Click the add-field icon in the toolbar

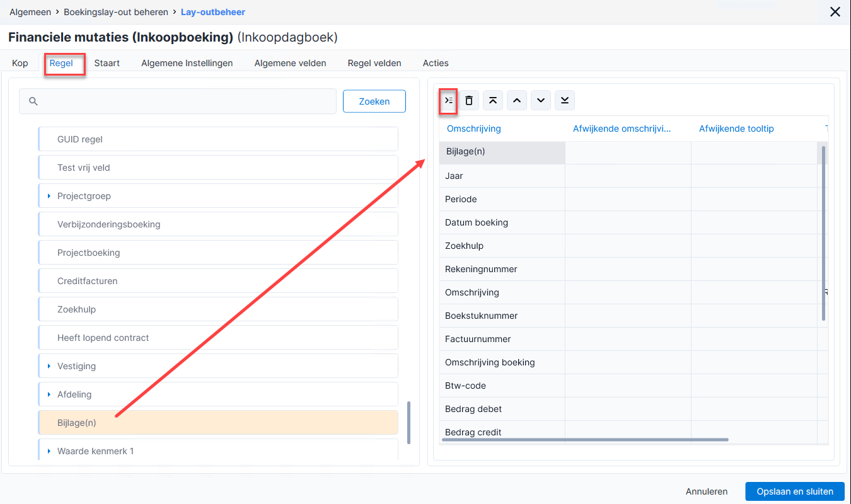click(x=449, y=101)
